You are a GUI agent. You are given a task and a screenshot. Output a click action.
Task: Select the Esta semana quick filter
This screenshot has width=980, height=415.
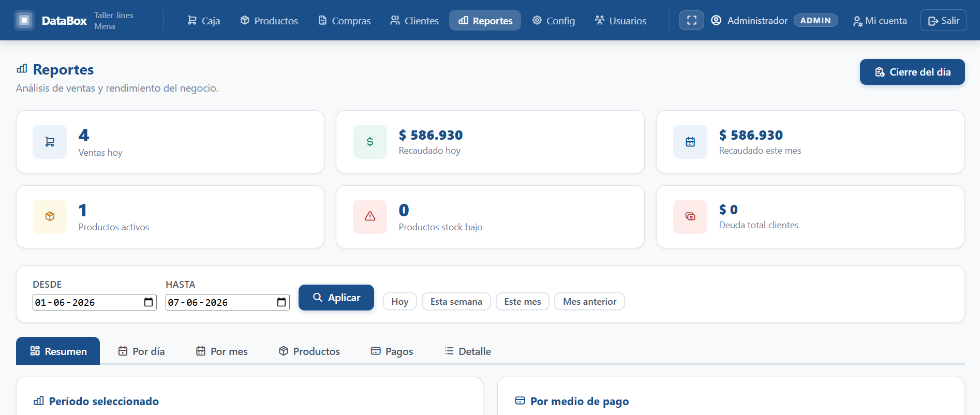pyautogui.click(x=456, y=302)
